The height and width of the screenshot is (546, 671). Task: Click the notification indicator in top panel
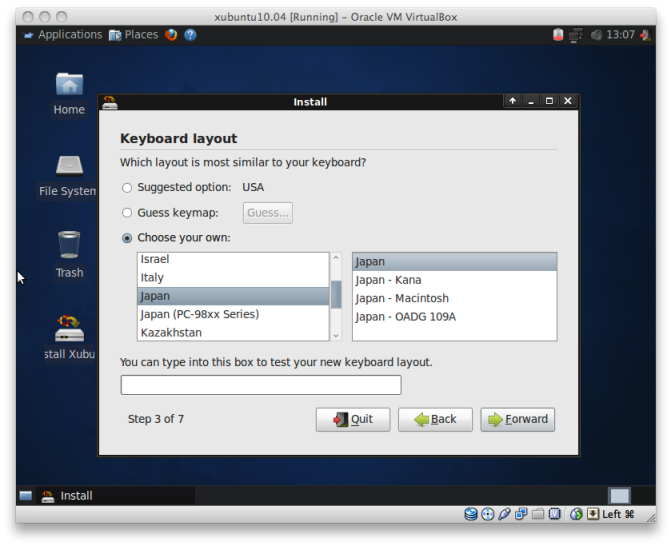558,35
